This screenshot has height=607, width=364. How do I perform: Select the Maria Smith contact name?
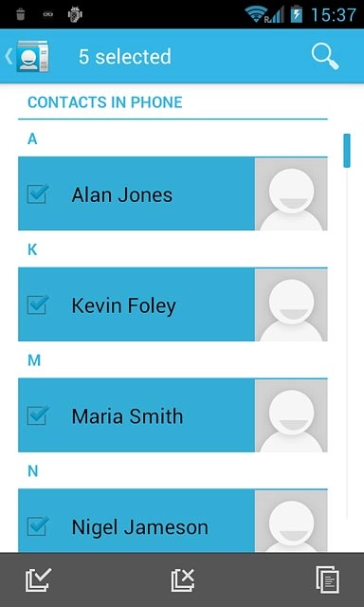point(127,416)
